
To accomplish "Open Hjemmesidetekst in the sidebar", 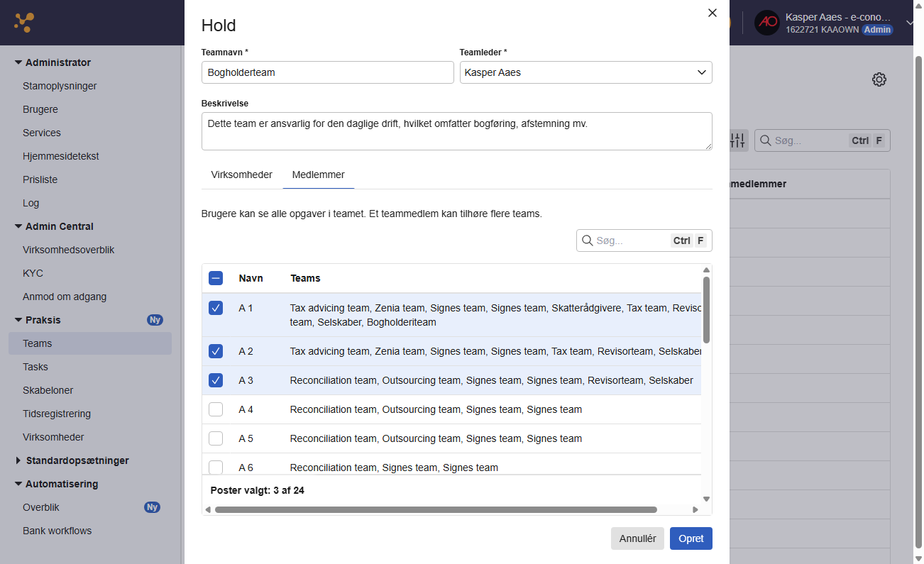I will pyautogui.click(x=61, y=156).
